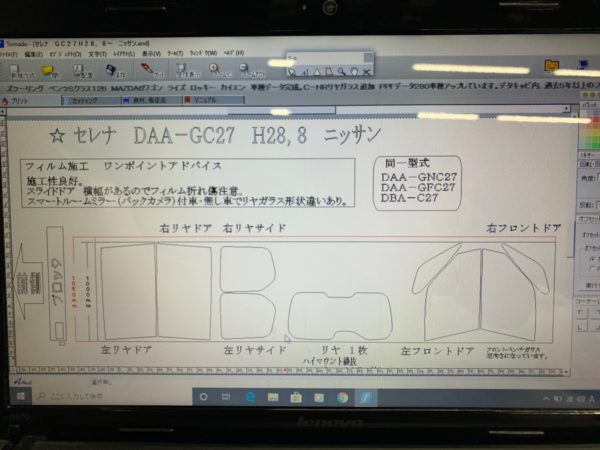This screenshot has height=450, width=600.
Task: Open the レイアウト(L) menu
Action: [124, 54]
